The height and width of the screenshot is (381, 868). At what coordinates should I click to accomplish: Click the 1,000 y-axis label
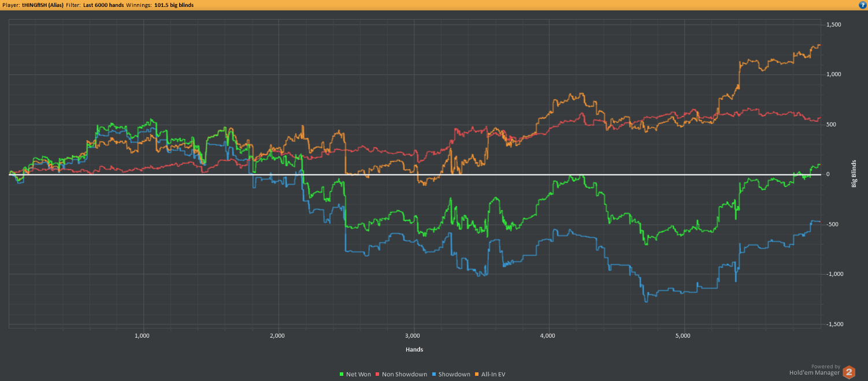[833, 74]
